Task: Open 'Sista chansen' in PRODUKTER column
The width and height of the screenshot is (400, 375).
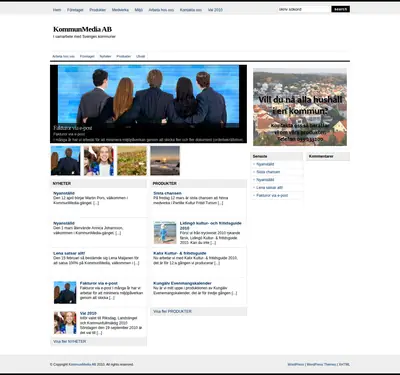Action: 167,193
